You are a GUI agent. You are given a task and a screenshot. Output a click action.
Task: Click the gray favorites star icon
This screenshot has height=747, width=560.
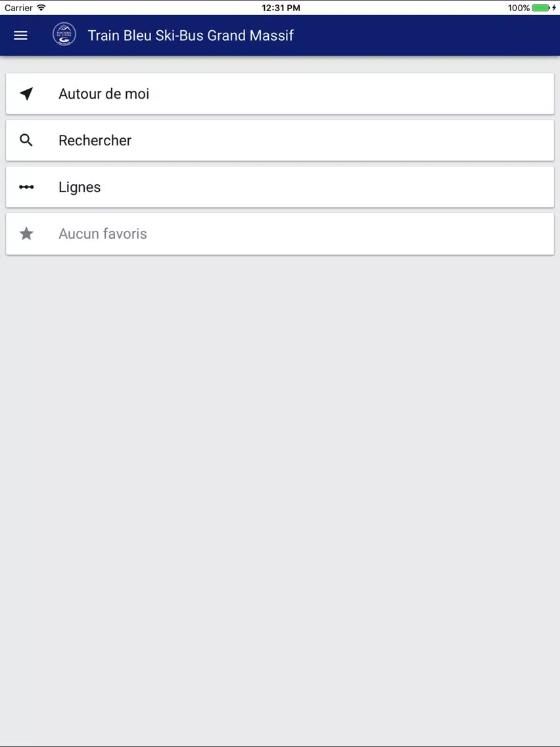[x=26, y=233]
